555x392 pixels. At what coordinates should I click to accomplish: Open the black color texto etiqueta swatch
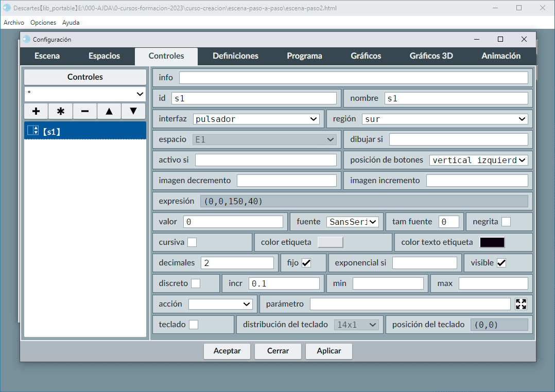[492, 242]
